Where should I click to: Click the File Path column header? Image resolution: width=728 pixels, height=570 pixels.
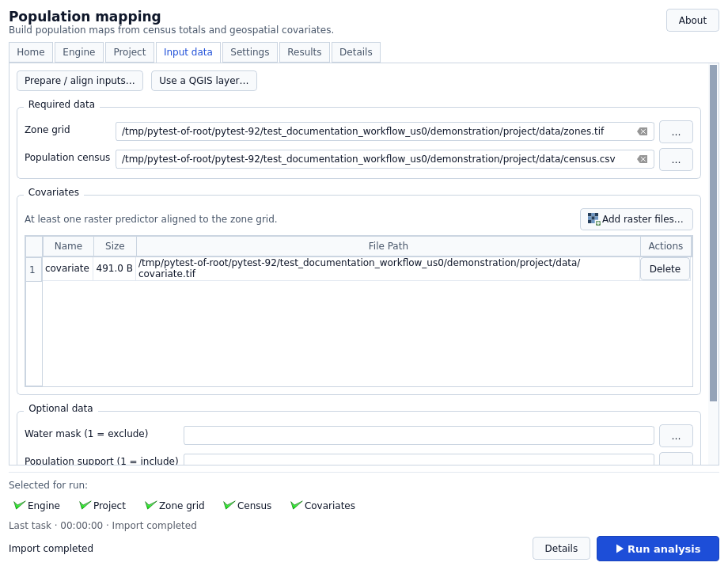point(389,246)
